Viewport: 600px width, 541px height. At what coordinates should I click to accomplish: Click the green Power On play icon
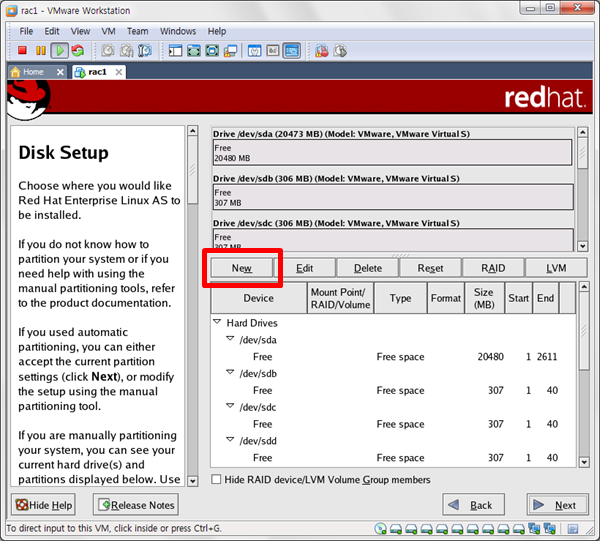coord(60,51)
